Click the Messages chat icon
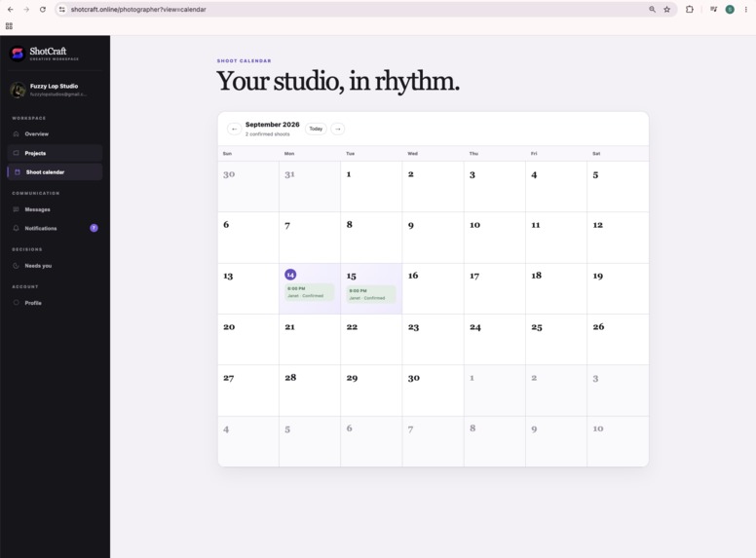756x558 pixels. click(16, 209)
